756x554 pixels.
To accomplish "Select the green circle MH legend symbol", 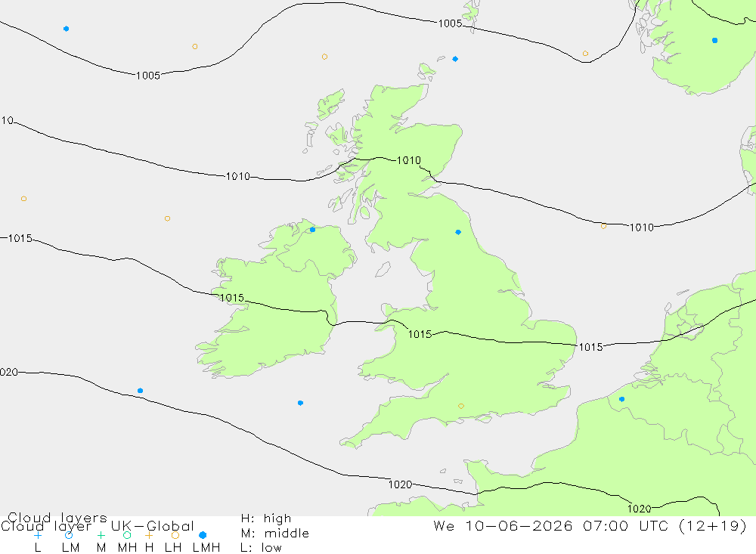I will coord(127,535).
